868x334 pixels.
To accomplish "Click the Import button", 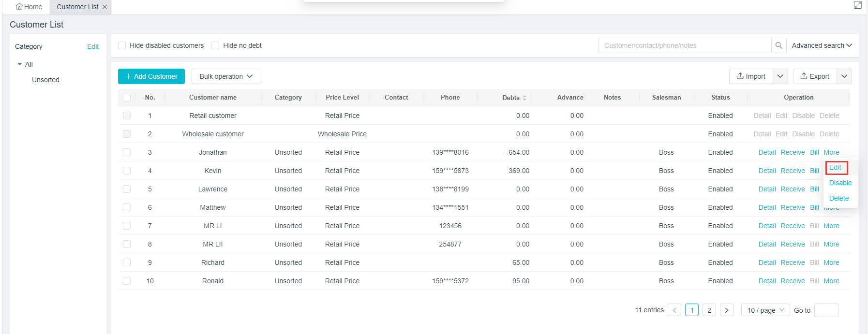I will click(x=751, y=76).
